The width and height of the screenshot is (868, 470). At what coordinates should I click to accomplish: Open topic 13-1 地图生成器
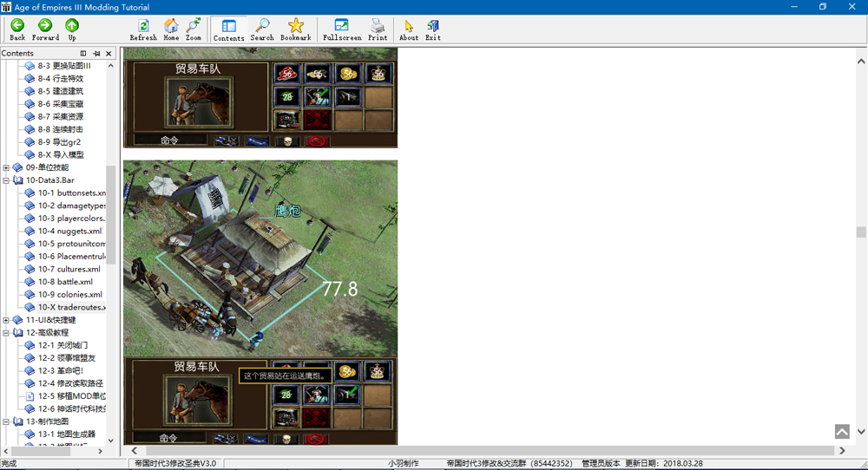click(67, 434)
